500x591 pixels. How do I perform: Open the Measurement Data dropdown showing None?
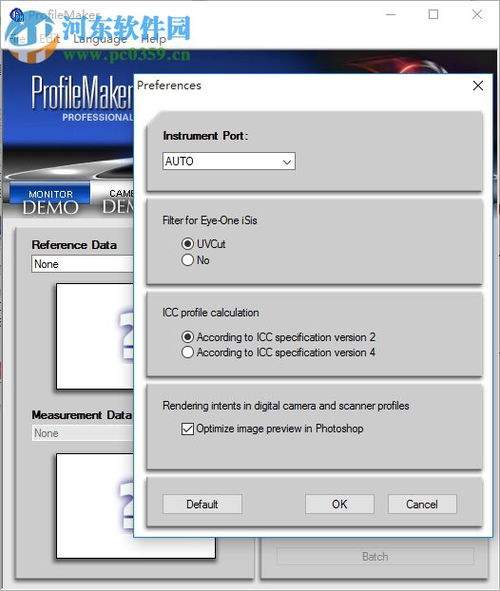click(x=83, y=433)
